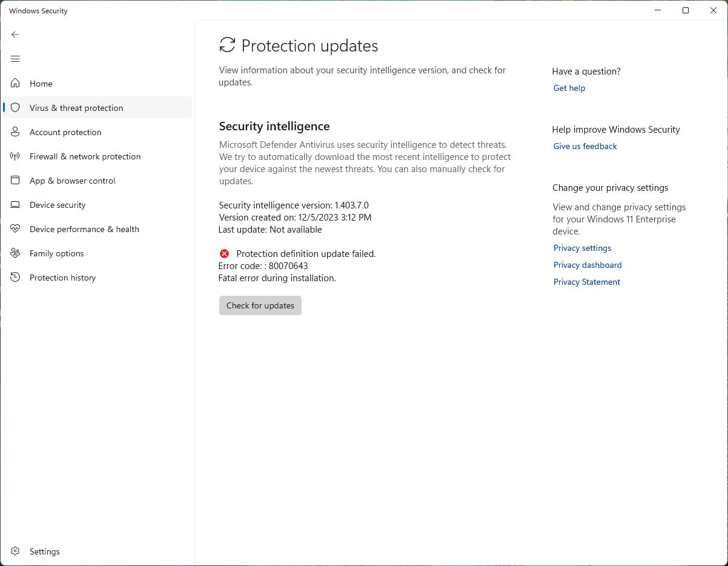Click the Firewall & network protection antenna icon
This screenshot has width=728, height=566.
[x=16, y=156]
